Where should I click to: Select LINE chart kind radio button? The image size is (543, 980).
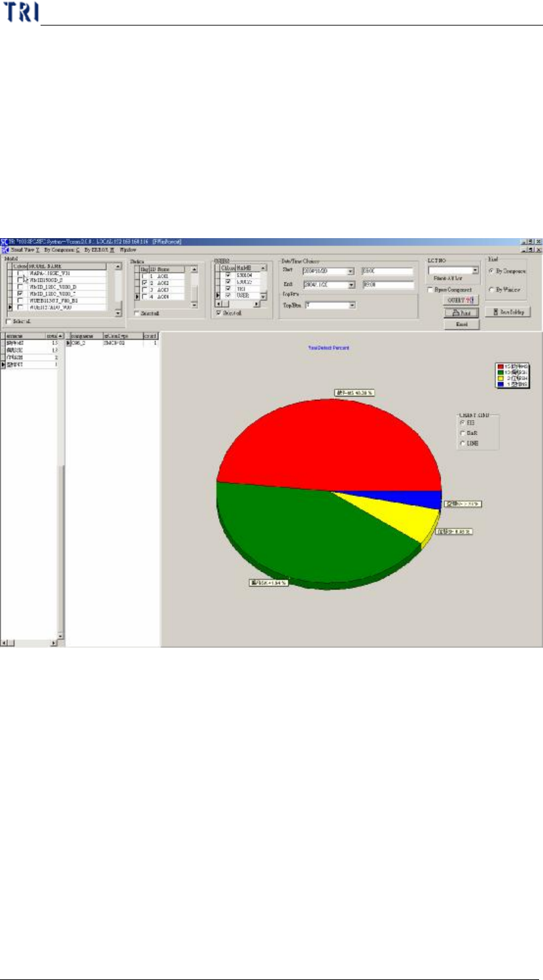tap(463, 443)
